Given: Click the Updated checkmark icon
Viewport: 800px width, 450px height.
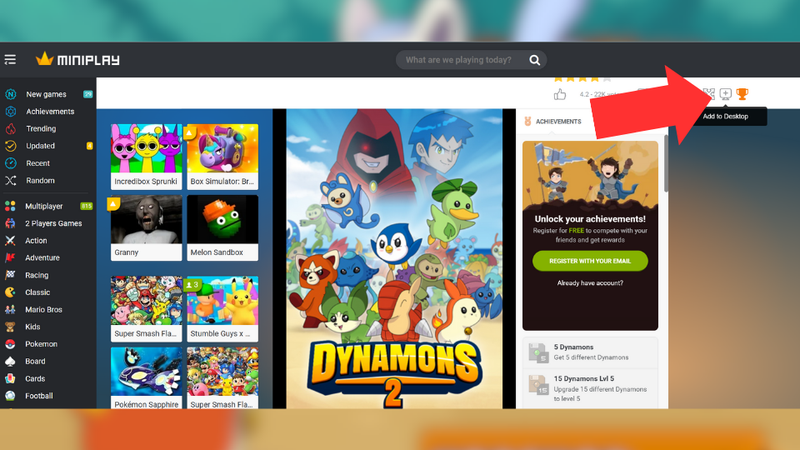Looking at the screenshot, I should click(x=10, y=146).
